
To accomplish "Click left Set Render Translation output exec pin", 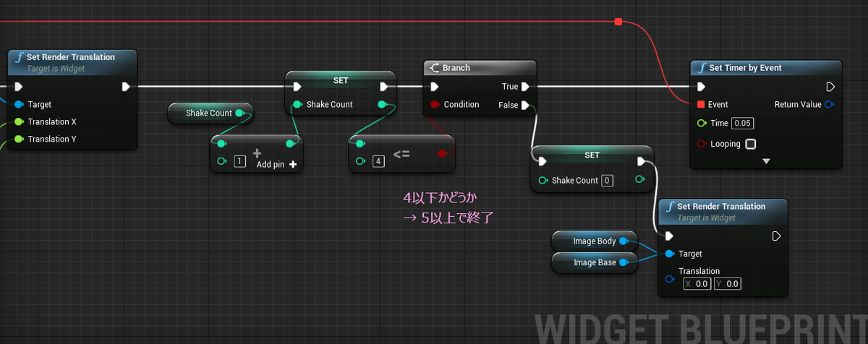I will click(x=125, y=87).
